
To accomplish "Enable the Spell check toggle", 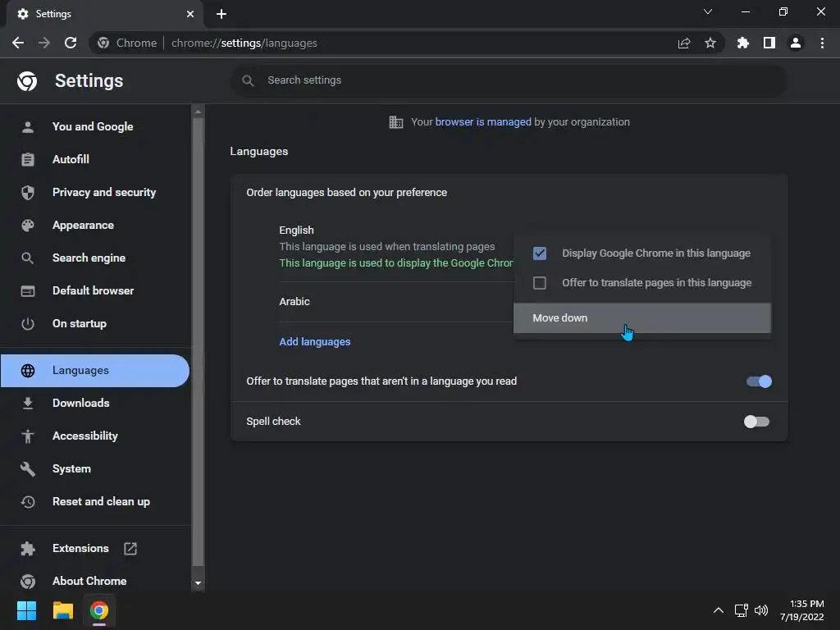I will pyautogui.click(x=756, y=422).
